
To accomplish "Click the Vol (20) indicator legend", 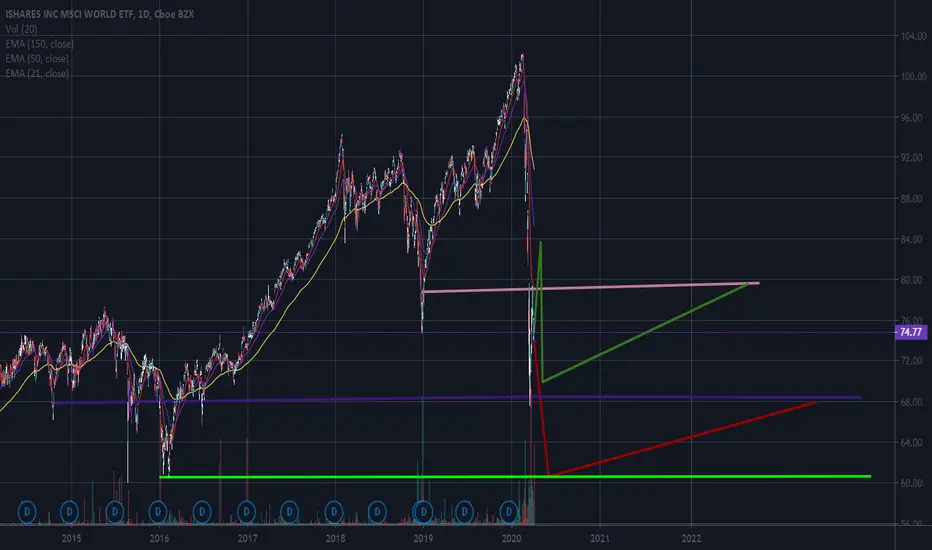I will [21, 29].
